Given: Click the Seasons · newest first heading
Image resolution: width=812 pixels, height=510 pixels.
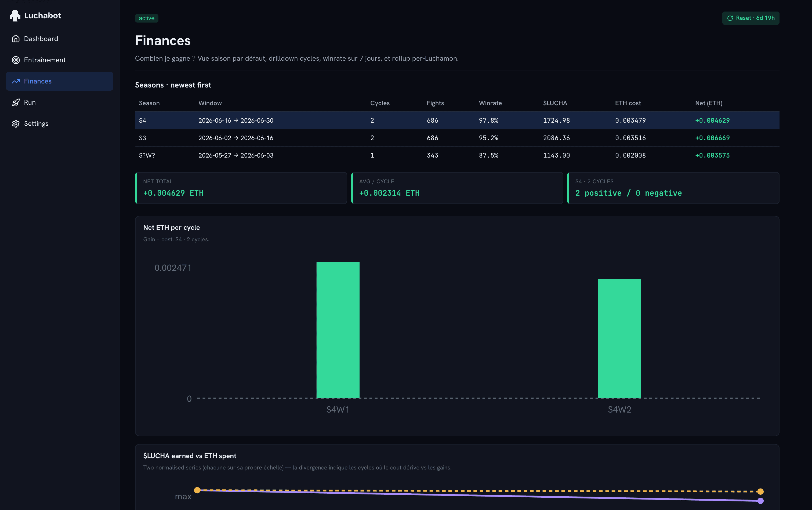Looking at the screenshot, I should 173,85.
